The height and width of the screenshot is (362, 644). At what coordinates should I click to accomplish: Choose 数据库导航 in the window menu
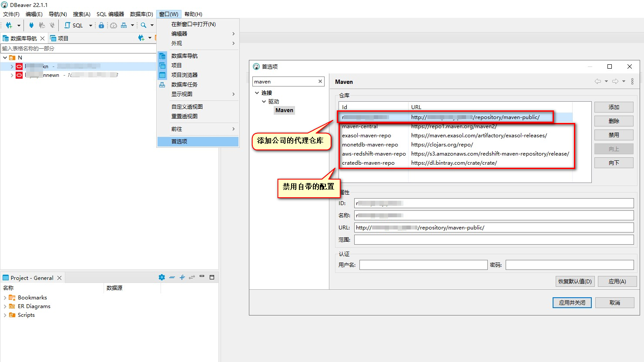pyautogui.click(x=198, y=56)
